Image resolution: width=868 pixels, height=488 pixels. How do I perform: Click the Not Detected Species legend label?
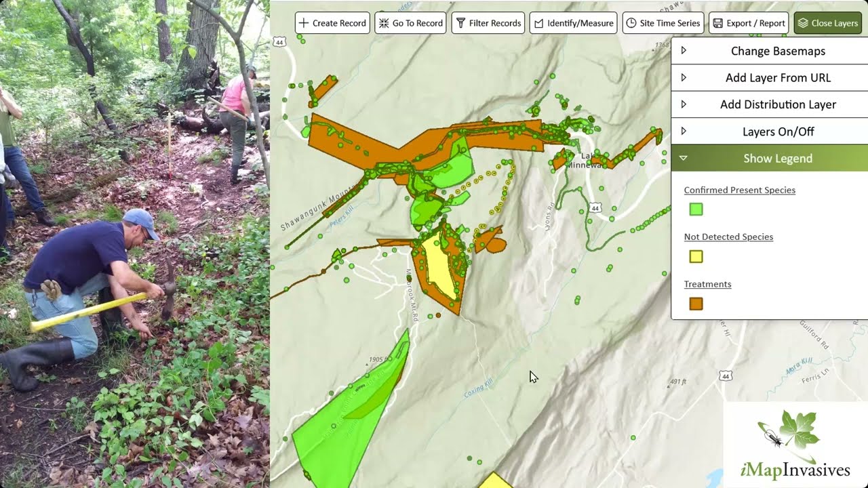pos(728,237)
